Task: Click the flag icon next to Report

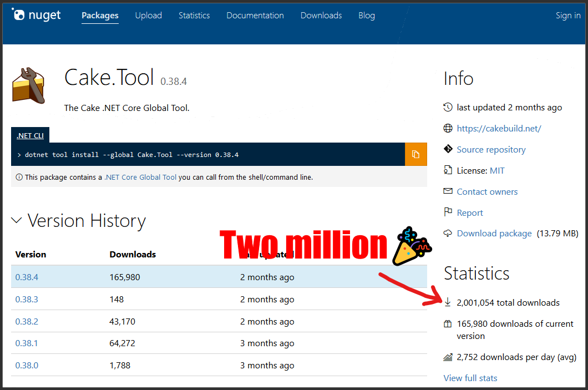Action: pos(448,212)
